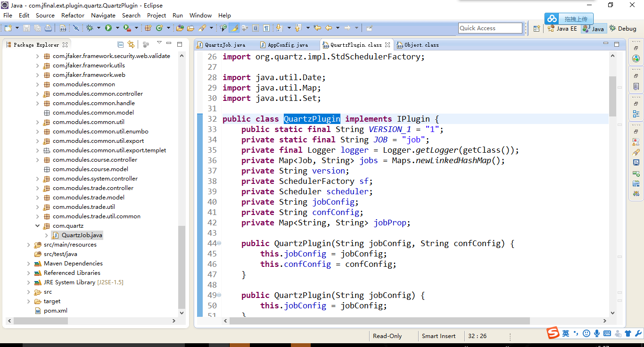Toggle Show Whitespace Characters pilcrow button
Screen dimensions: 644x347
(266, 28)
